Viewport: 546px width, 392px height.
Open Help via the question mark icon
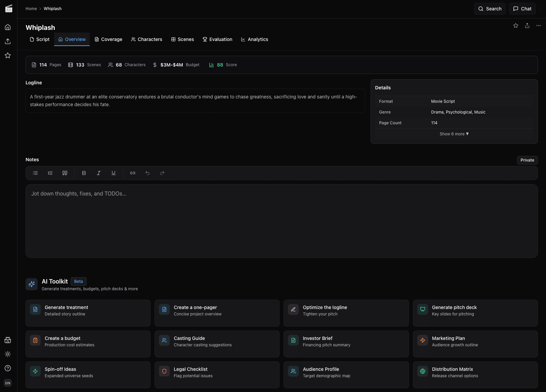8,368
